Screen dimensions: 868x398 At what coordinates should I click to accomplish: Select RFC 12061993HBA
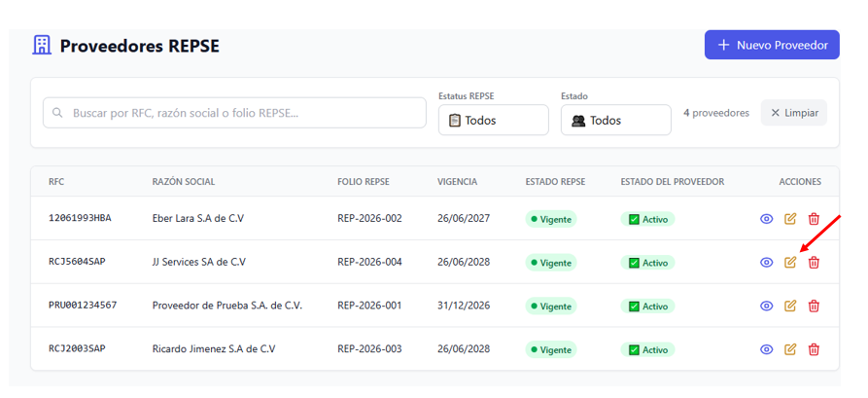pos(80,218)
